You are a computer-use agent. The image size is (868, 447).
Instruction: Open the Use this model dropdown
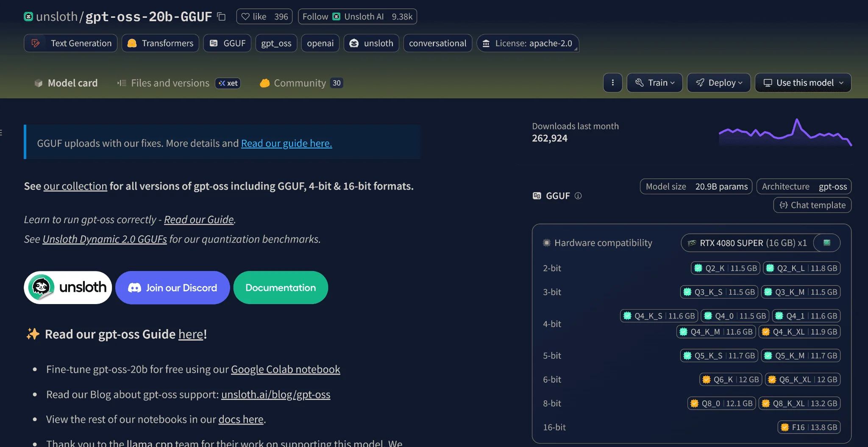point(803,83)
